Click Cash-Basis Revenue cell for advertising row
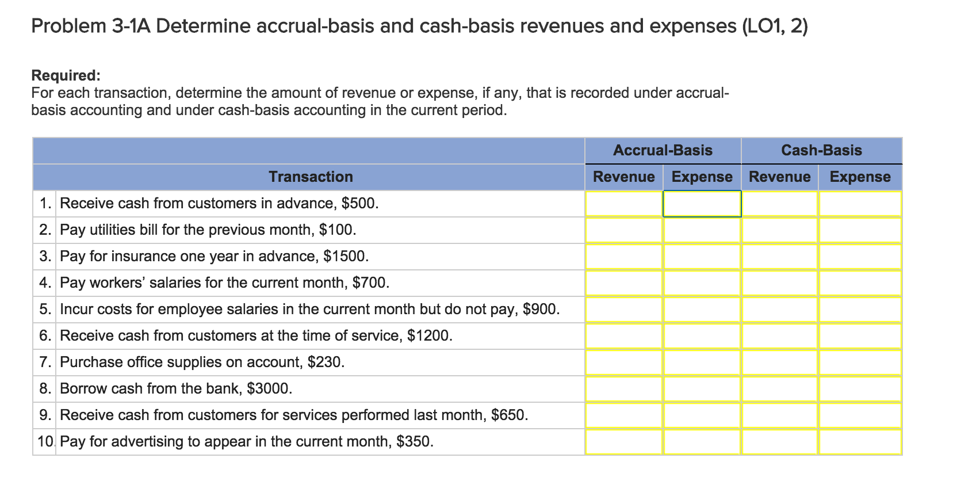The image size is (980, 496). point(780,442)
